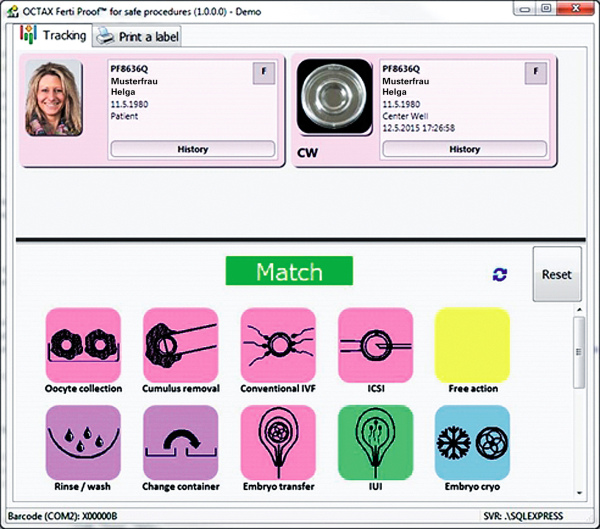Choose the Cumulus removal icon
This screenshot has width=600, height=529.
pyautogui.click(x=181, y=345)
